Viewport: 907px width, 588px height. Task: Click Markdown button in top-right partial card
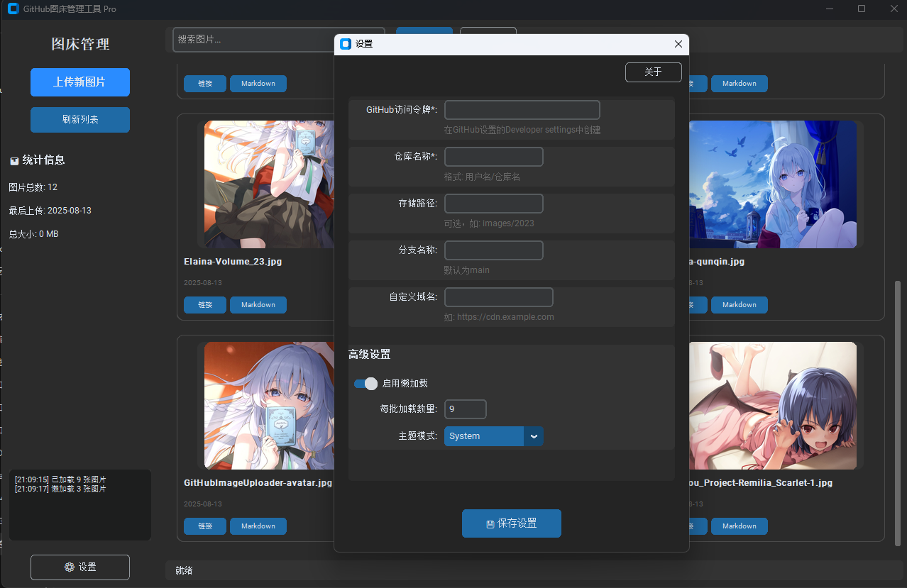(x=739, y=84)
